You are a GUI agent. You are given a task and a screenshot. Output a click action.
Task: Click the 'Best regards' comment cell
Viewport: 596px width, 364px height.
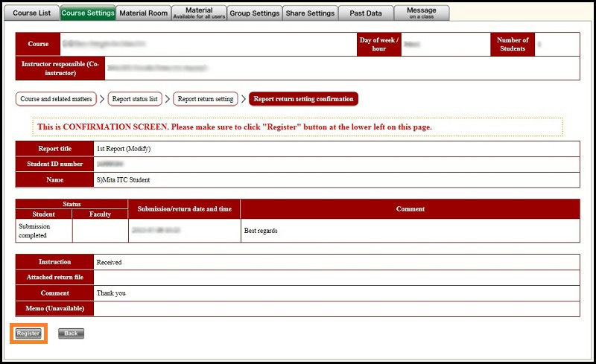click(260, 231)
